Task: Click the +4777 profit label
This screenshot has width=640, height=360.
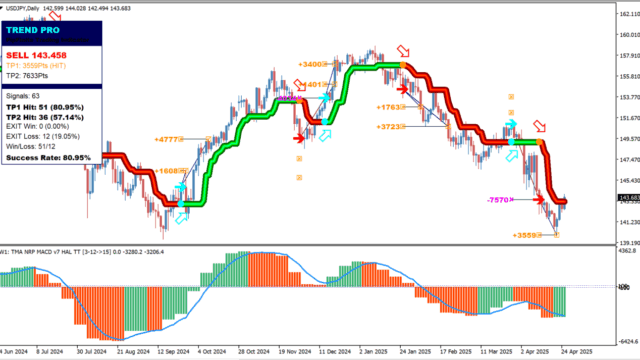Action: [166, 140]
